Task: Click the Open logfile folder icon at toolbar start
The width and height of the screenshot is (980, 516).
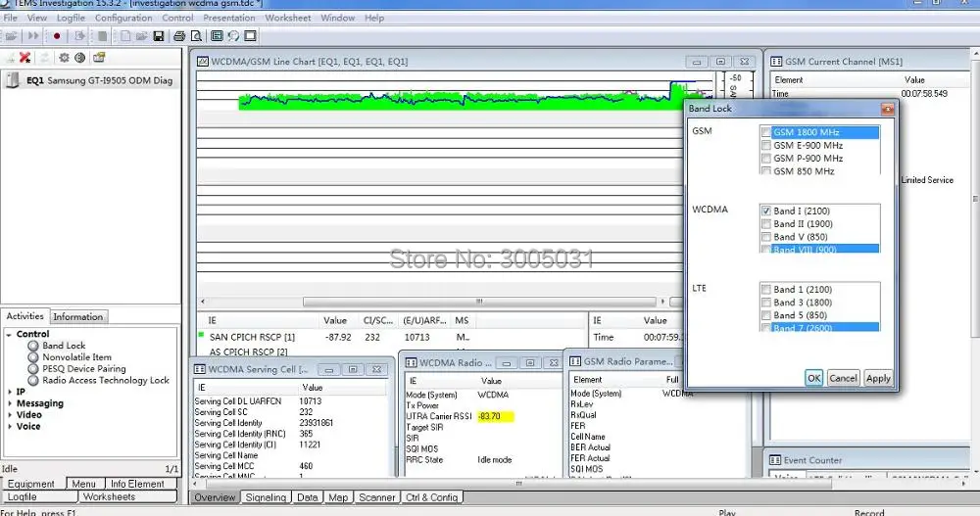Action: tap(11, 36)
